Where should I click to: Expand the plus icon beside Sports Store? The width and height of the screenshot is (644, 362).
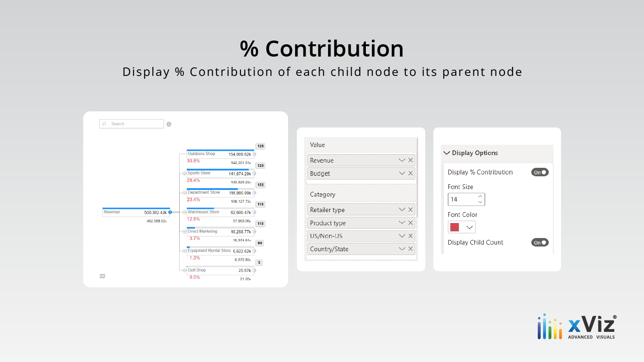pyautogui.click(x=184, y=173)
